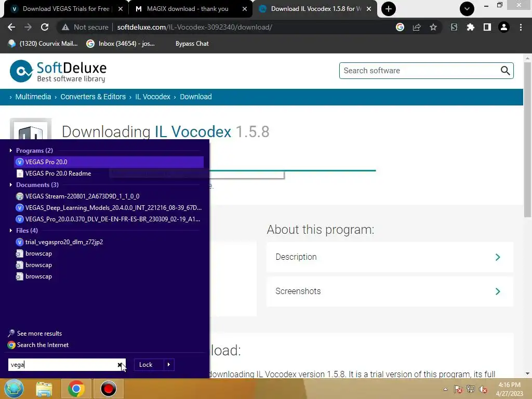The width and height of the screenshot is (532, 399).
Task: Select the Download IL Vocodex tab
Action: [x=315, y=9]
